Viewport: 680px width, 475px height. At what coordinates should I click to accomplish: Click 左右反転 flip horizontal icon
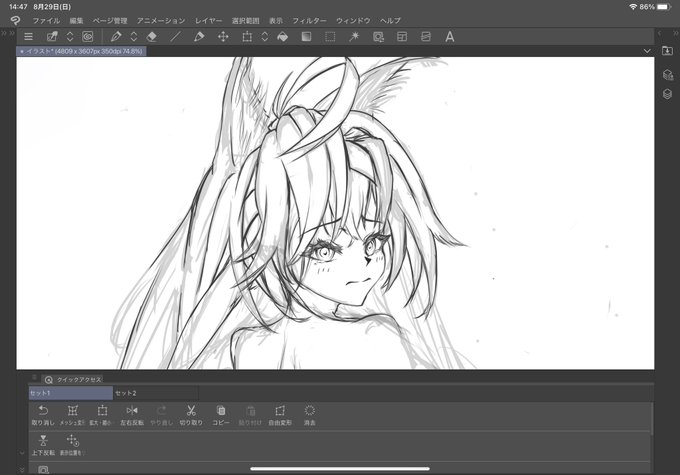132,415
